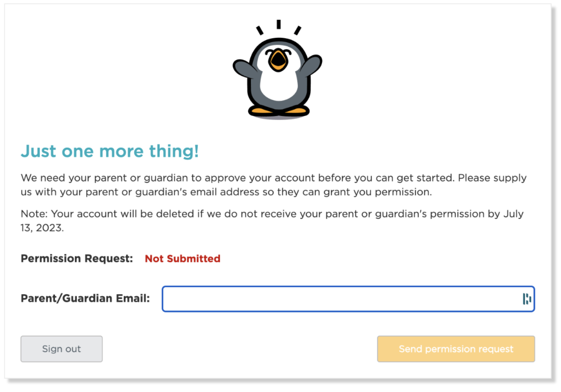Click the penguin's raised left wing
Screen dimensions: 561x392
(245, 68)
